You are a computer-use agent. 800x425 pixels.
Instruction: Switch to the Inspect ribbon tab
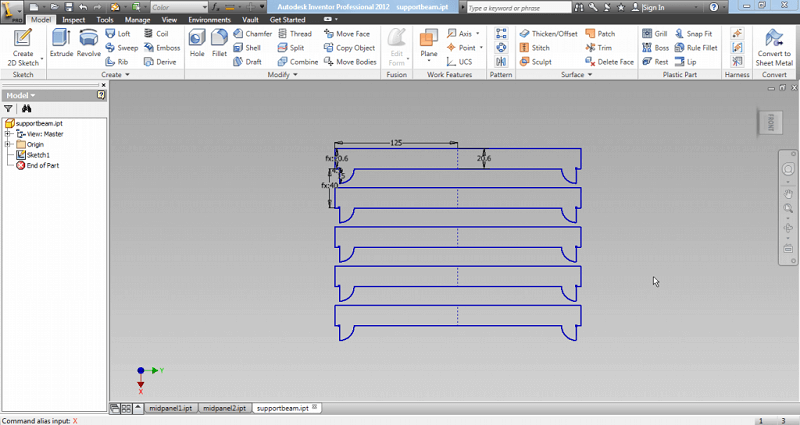(73, 19)
